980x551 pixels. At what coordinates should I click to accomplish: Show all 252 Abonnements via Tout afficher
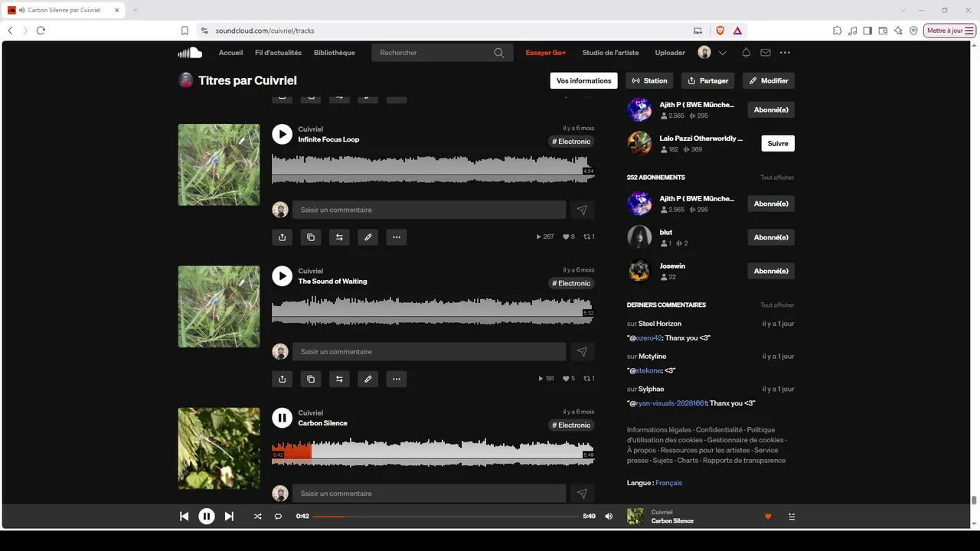pyautogui.click(x=777, y=178)
